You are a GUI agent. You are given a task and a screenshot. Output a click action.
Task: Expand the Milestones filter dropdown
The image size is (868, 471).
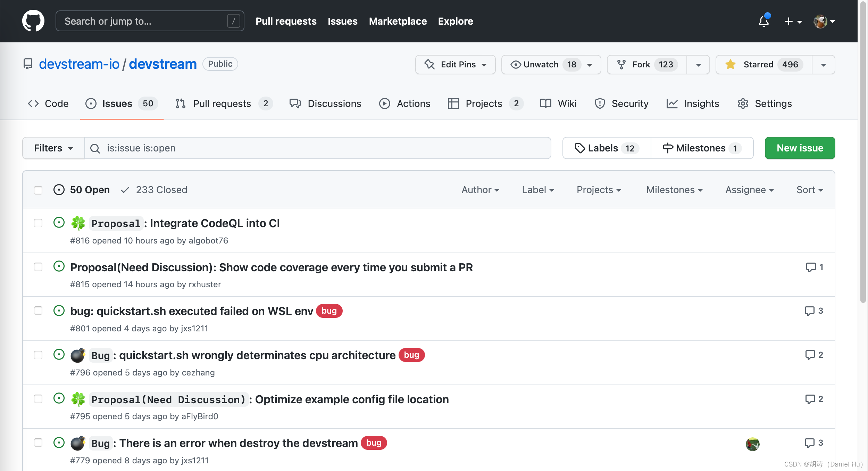click(x=674, y=189)
